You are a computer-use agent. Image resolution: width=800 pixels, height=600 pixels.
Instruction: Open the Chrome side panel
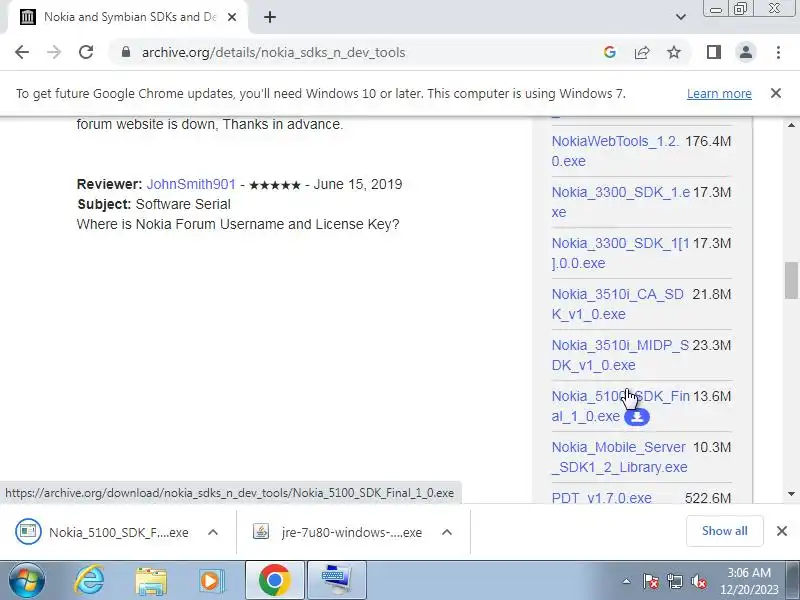[x=714, y=52]
